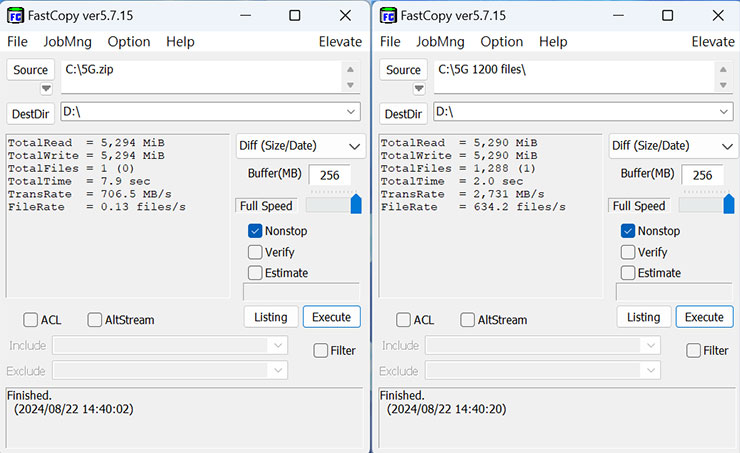Click Full Speed slider thumb in left window
740x453 pixels.
point(356,204)
